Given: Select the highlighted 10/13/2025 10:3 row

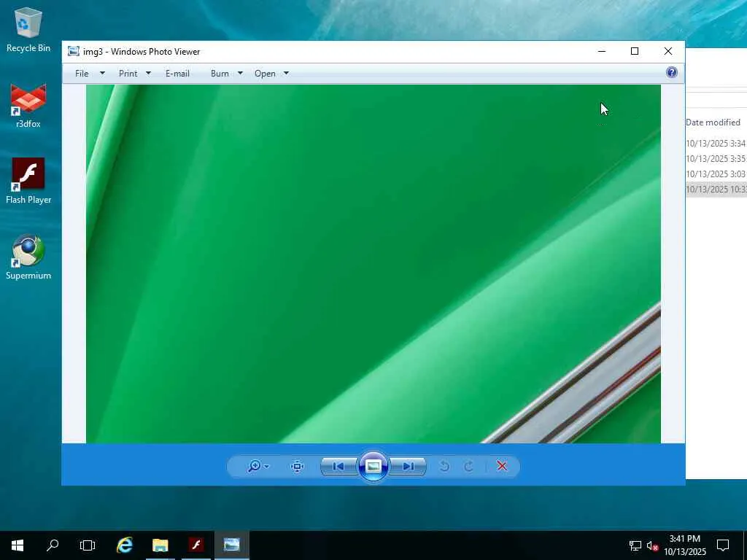Looking at the screenshot, I should coord(716,189).
